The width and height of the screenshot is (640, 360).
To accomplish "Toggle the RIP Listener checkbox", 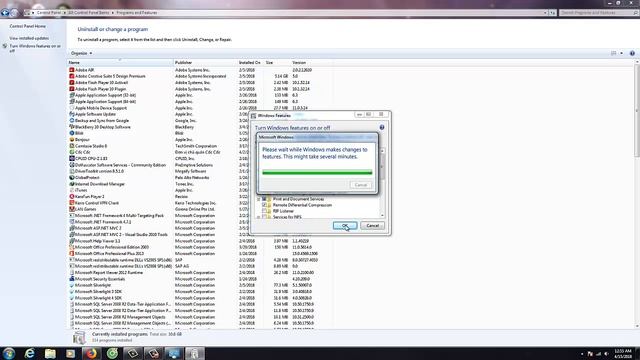I will pos(264,211).
